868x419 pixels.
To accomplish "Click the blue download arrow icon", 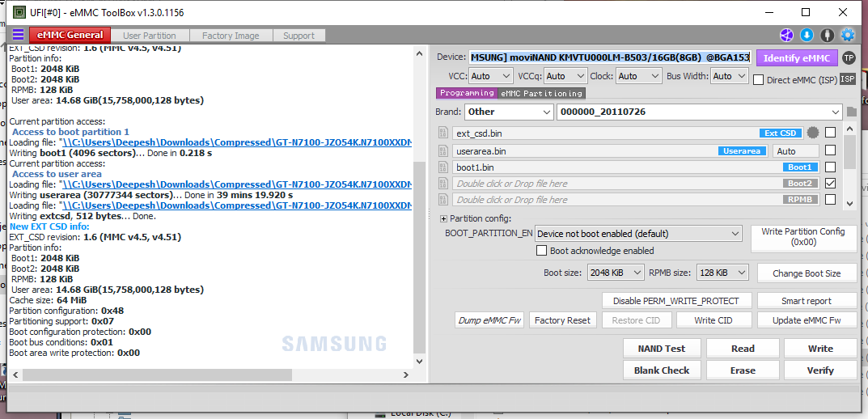I will (807, 36).
